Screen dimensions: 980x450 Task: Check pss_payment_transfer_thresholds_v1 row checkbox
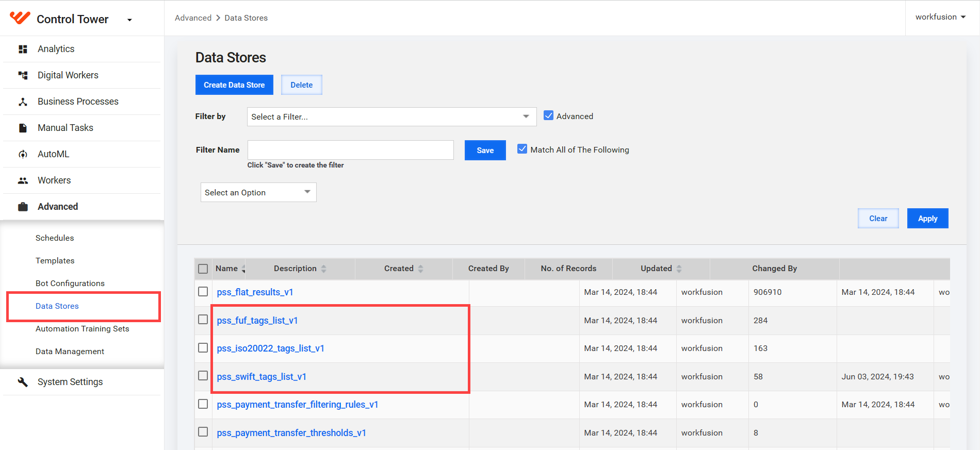click(x=203, y=432)
